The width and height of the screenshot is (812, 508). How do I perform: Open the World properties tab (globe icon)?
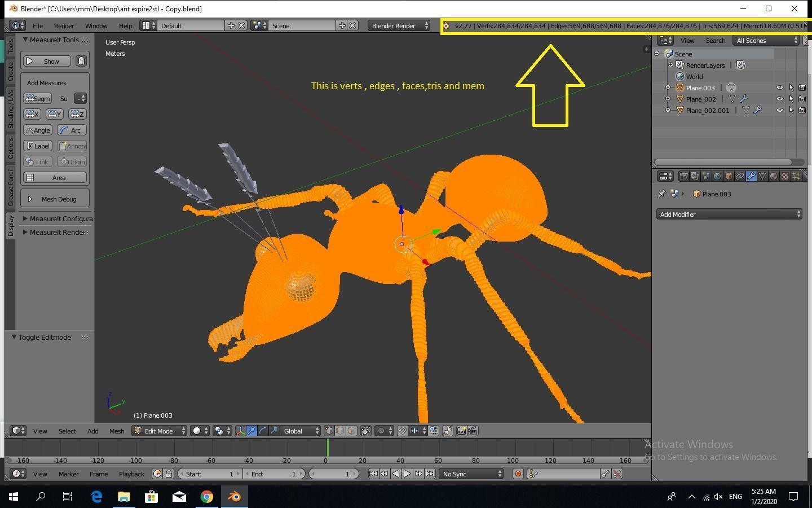(x=718, y=176)
